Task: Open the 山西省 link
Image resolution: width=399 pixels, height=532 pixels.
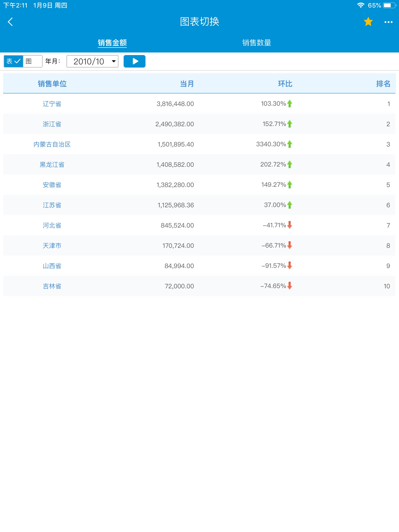Action: tap(52, 266)
